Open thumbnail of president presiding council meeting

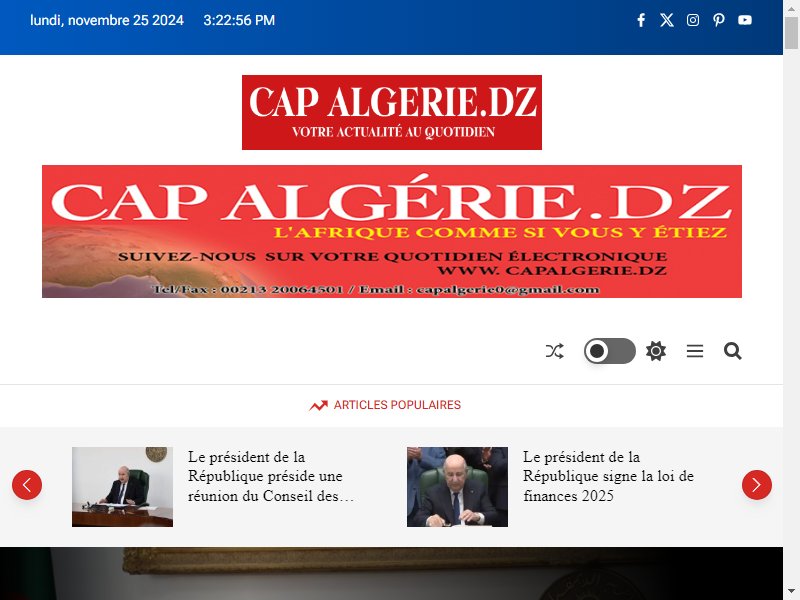[122, 487]
